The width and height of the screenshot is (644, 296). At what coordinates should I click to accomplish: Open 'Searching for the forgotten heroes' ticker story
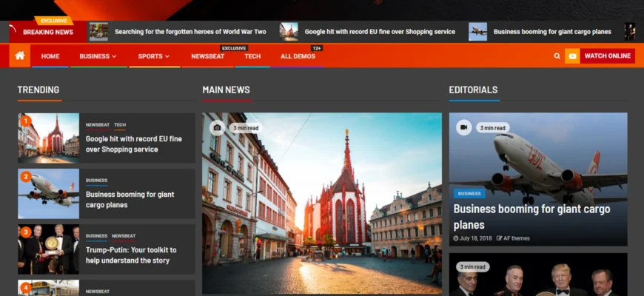pyautogui.click(x=189, y=32)
